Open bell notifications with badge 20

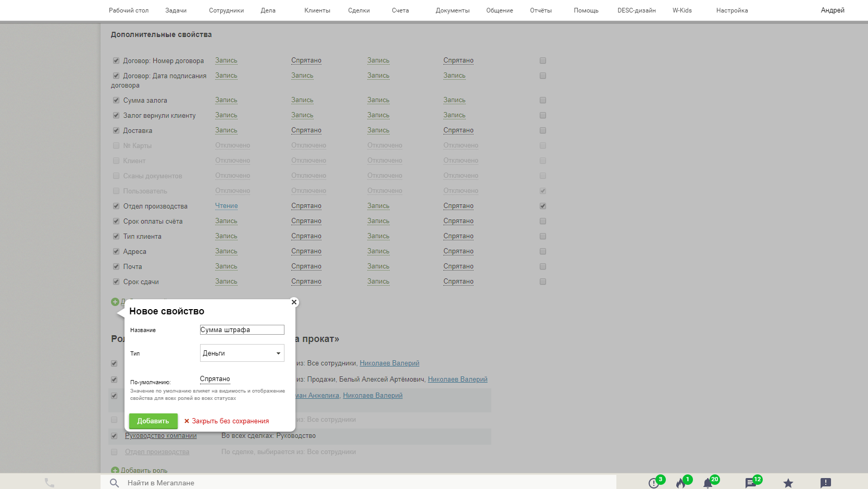click(708, 483)
